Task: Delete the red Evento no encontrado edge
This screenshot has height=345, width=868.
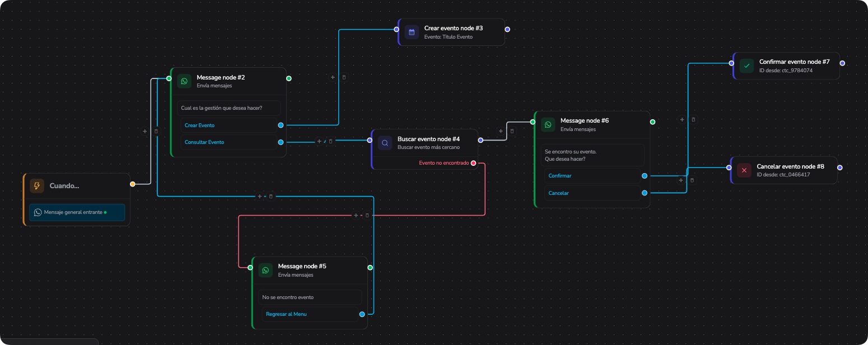Action: coord(367,215)
